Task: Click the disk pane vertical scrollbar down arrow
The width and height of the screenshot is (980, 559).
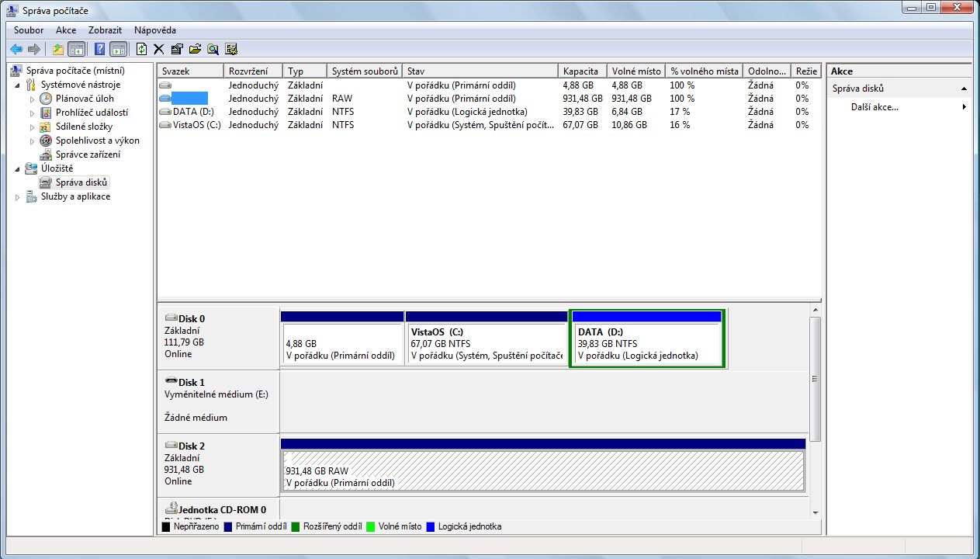Action: [x=815, y=512]
